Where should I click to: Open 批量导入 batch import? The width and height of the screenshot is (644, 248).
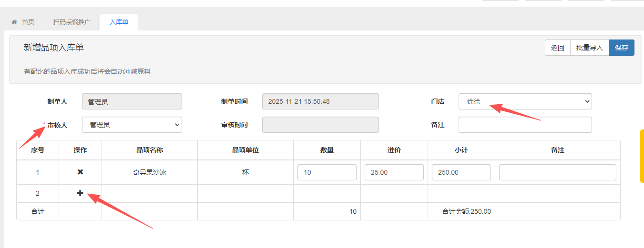(589, 48)
